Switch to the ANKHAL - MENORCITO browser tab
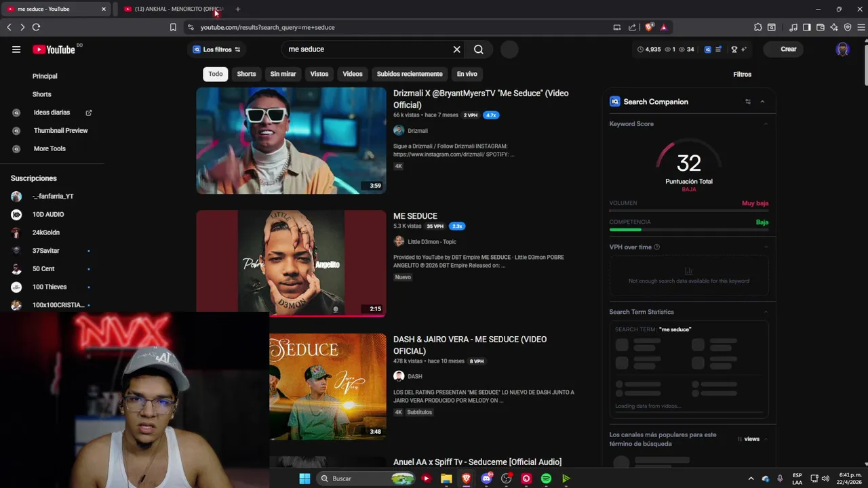 [x=173, y=9]
